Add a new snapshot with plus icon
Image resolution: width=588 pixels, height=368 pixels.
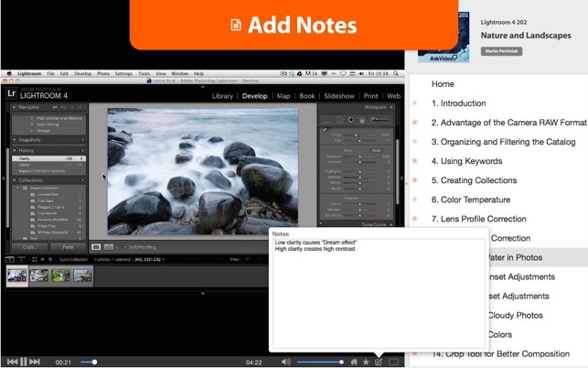pyautogui.click(x=82, y=140)
